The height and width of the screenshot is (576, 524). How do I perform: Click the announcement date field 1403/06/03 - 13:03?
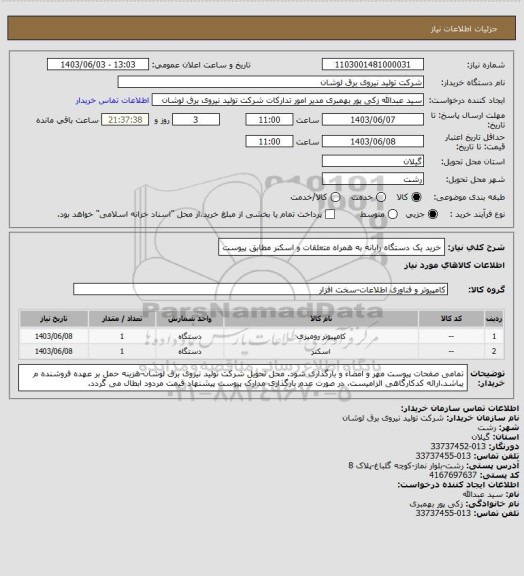pos(98,64)
